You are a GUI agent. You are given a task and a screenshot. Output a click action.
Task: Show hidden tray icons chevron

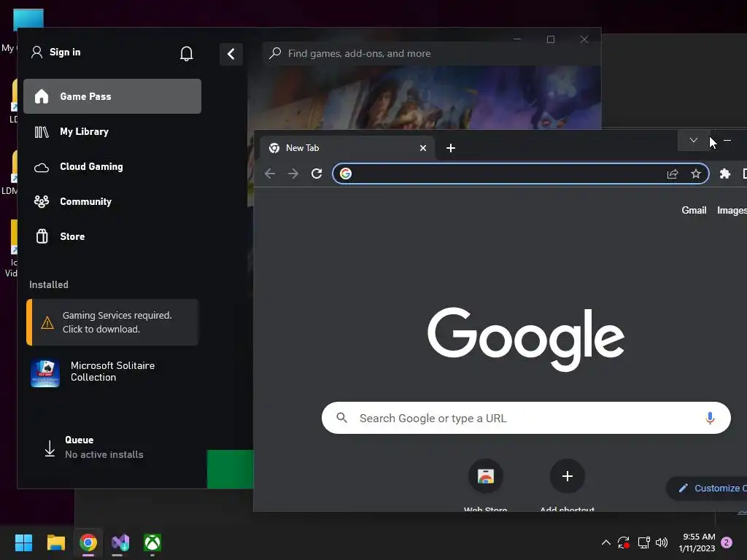coord(606,542)
